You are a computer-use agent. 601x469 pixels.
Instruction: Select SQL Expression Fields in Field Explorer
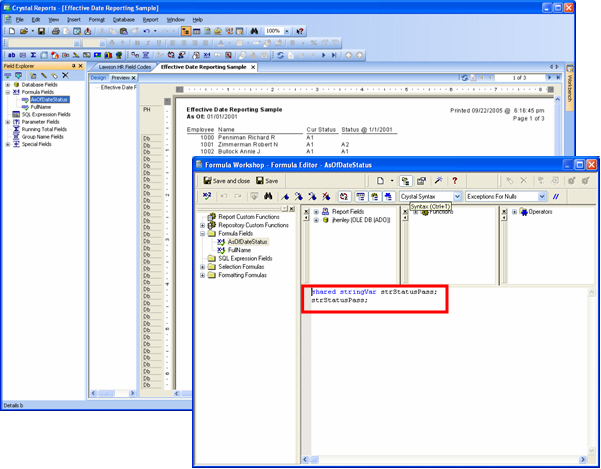tap(46, 115)
